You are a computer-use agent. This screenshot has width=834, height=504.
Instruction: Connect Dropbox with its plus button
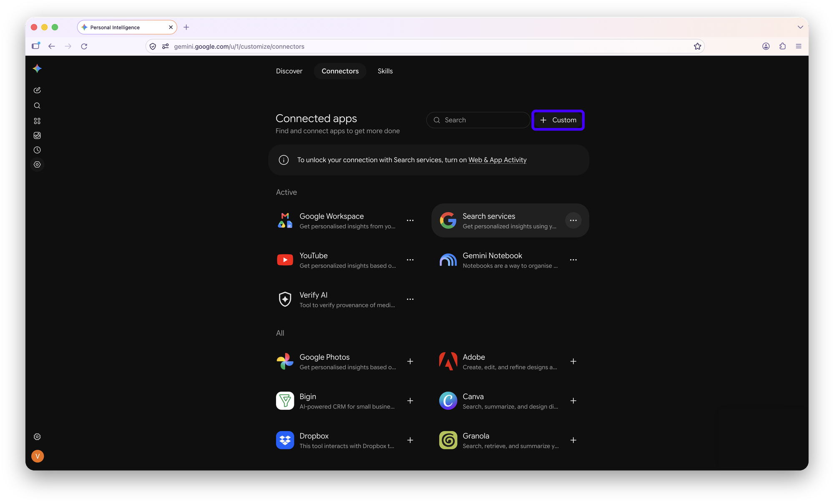(x=410, y=440)
